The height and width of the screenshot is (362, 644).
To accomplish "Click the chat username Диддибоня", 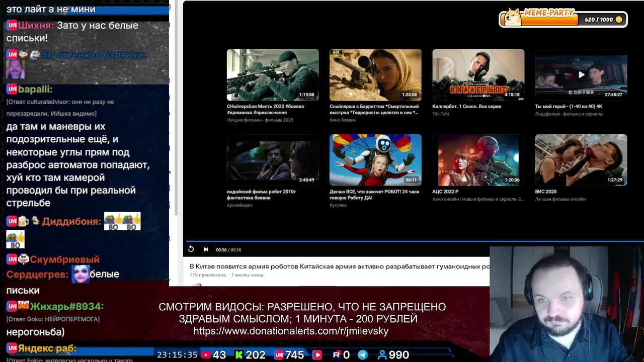I will [x=71, y=222].
